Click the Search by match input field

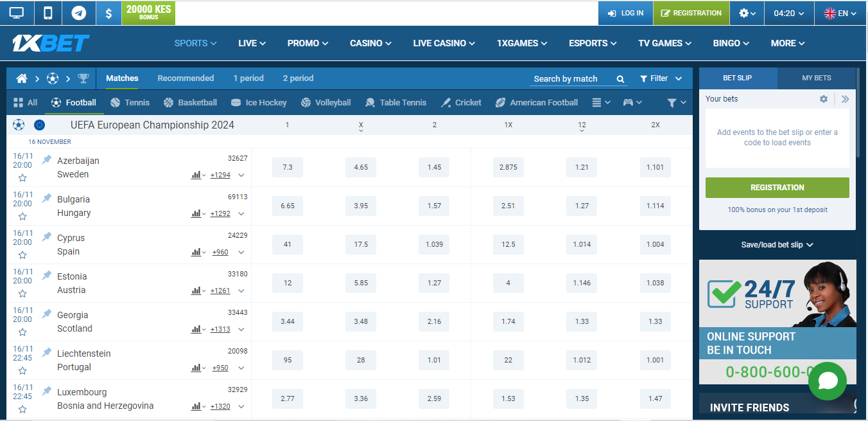tap(568, 78)
